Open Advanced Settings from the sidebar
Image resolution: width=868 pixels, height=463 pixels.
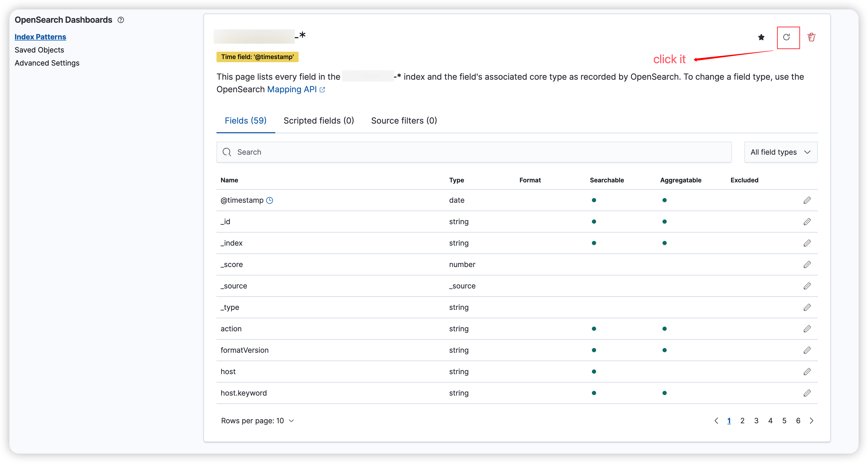point(47,63)
